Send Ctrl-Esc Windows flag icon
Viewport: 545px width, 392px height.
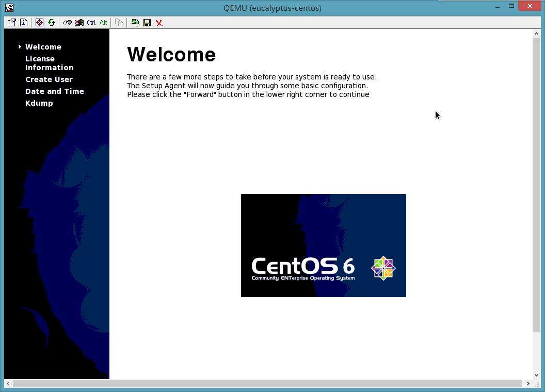pos(79,23)
